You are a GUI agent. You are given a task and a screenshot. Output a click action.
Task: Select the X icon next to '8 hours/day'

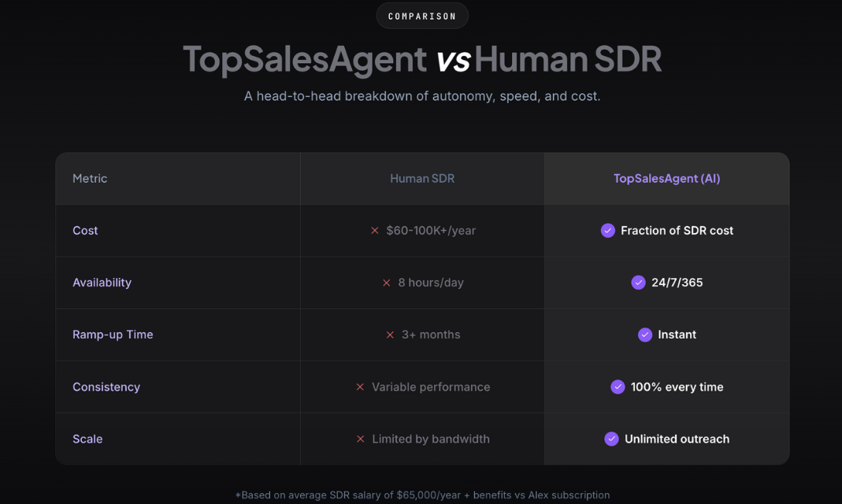pyautogui.click(x=386, y=282)
